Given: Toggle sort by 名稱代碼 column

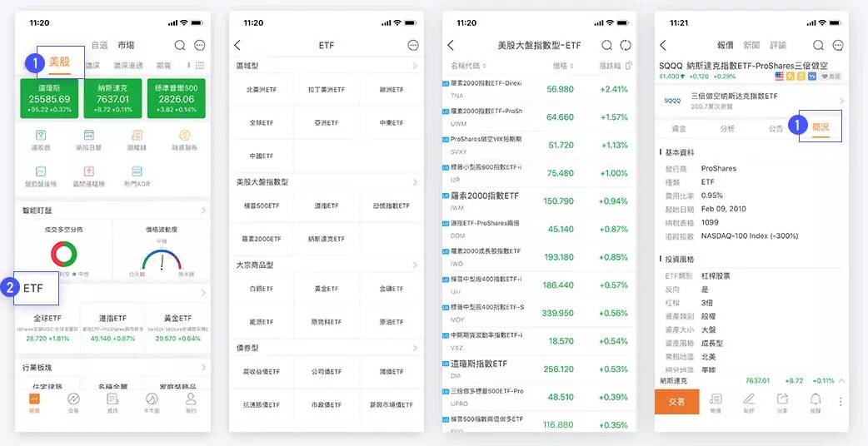Looking at the screenshot, I should point(468,66).
